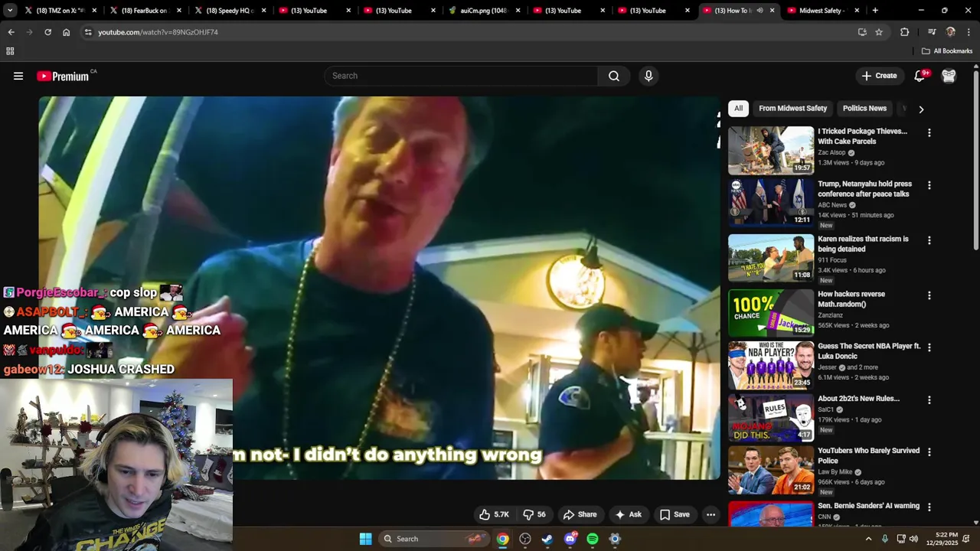Ask about this video
Image resolution: width=980 pixels, height=551 pixels.
628,515
